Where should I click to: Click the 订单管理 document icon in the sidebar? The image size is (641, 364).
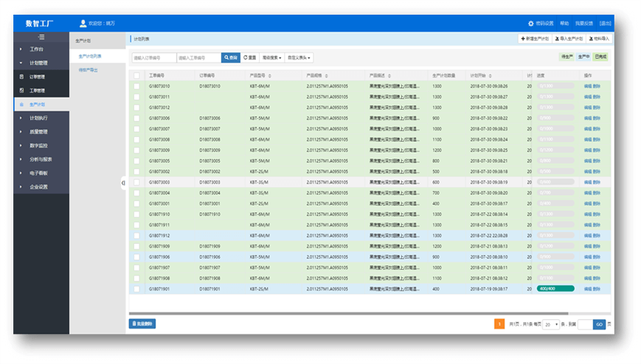click(x=21, y=77)
